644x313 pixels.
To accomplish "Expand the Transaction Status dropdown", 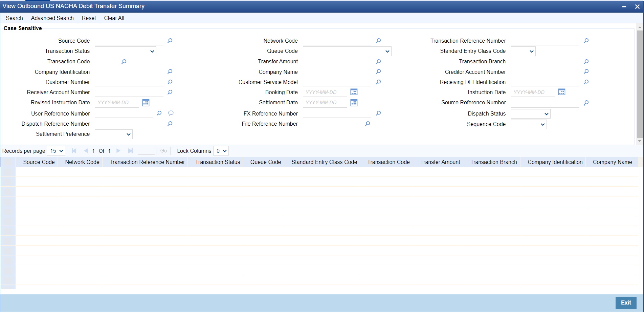I will pos(126,51).
